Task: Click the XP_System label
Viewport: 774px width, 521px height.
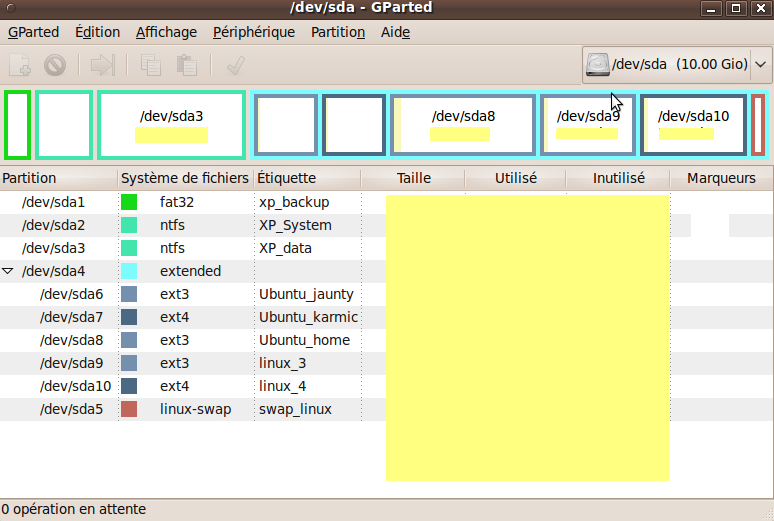Action: (295, 225)
